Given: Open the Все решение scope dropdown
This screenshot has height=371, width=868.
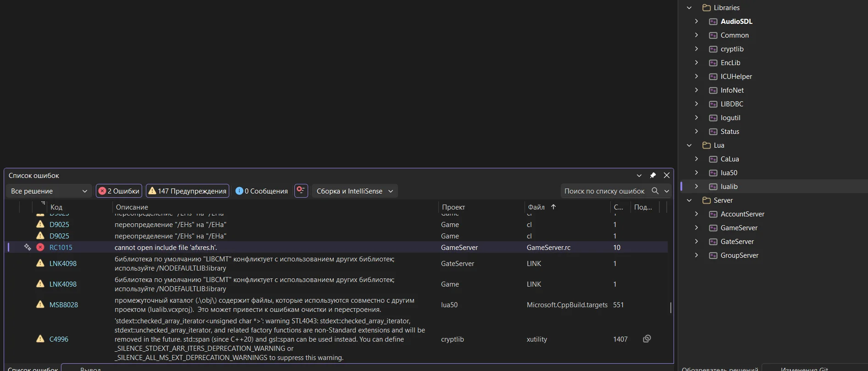Looking at the screenshot, I should (x=49, y=191).
